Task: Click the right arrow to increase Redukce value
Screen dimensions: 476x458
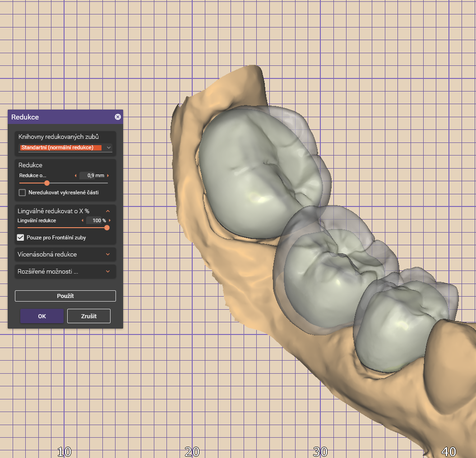Action: click(108, 175)
